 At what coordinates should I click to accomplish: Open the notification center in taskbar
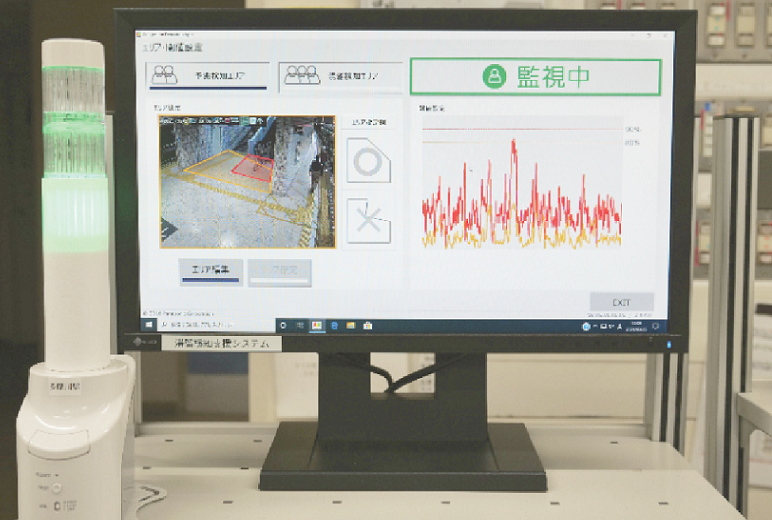coord(656,327)
